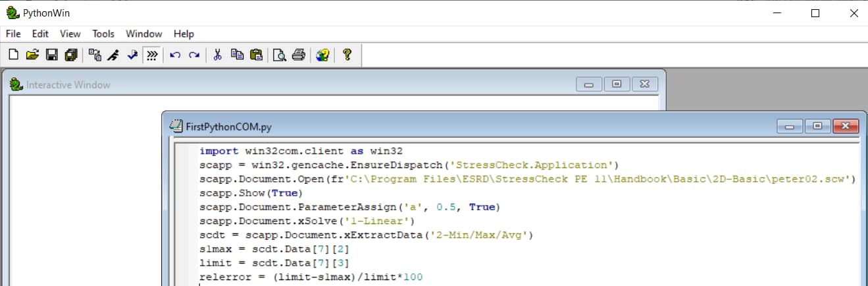Open the View menu
Screen dimensions: 868x286
tap(70, 34)
